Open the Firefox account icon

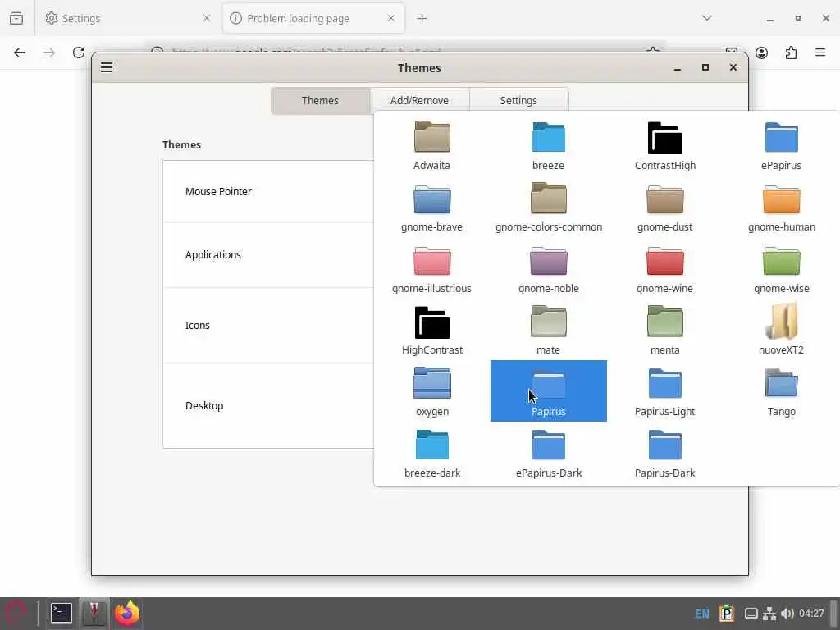point(761,52)
